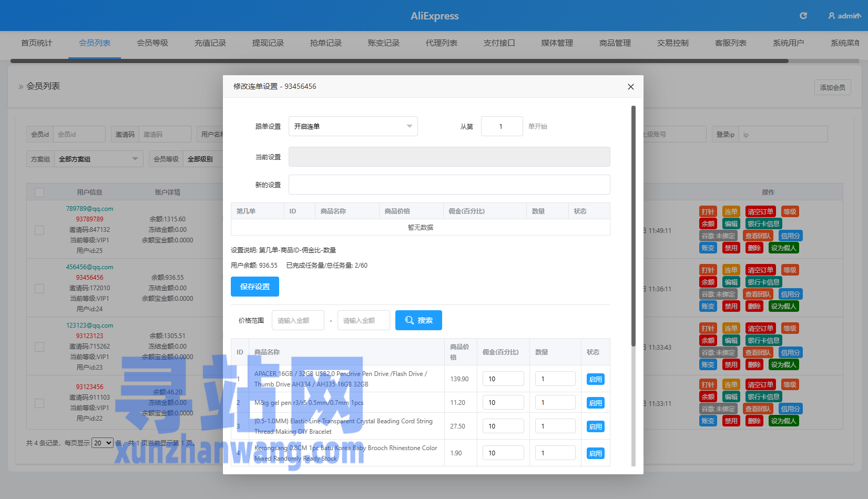Open the 提现记录 tab
Viewport: 868px width, 499px height.
click(268, 43)
